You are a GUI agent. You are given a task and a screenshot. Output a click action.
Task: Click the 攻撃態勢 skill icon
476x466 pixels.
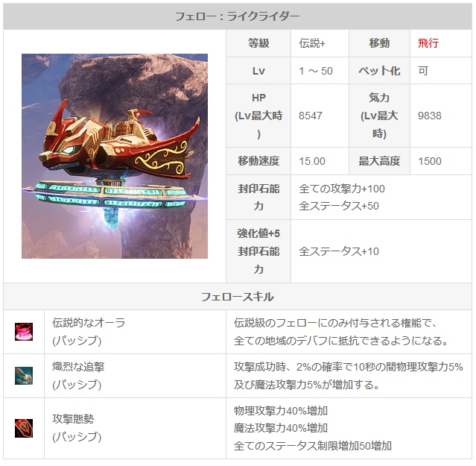pos(24,428)
